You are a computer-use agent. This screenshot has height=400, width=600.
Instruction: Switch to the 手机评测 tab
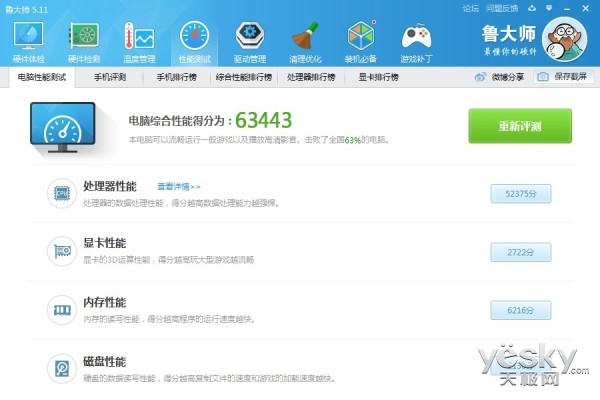[x=110, y=77]
